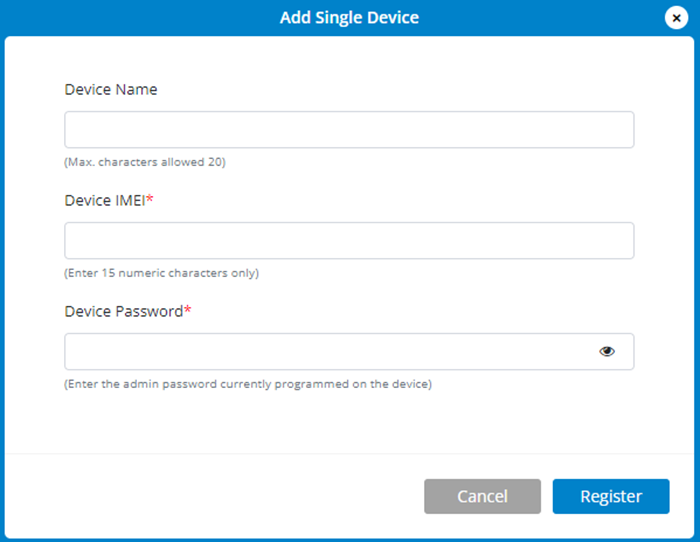Click the 'Enter 15 numeric characters only' hint
700x542 pixels.
(161, 273)
